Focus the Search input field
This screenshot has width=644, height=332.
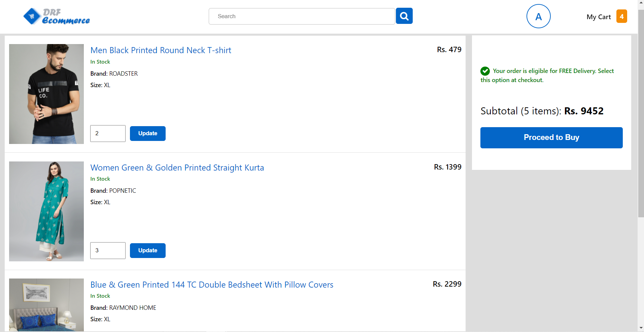click(302, 16)
